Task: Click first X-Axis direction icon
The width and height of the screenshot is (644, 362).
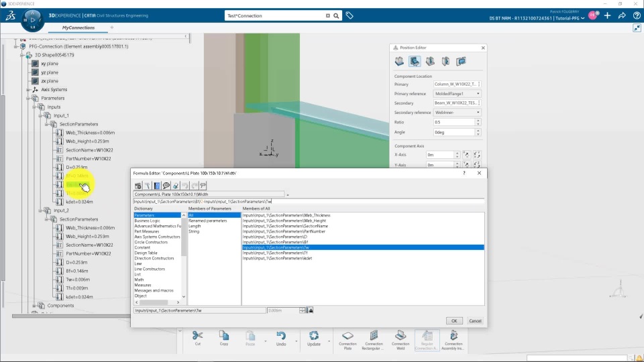Action: click(x=467, y=155)
